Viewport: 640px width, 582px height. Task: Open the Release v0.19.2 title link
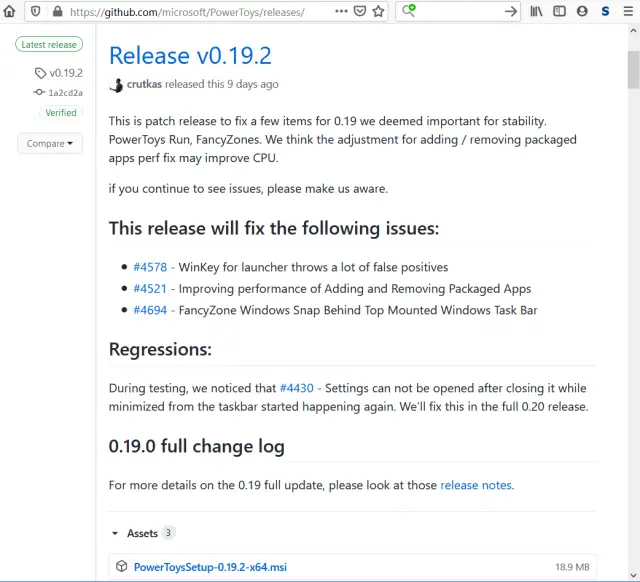click(190, 56)
